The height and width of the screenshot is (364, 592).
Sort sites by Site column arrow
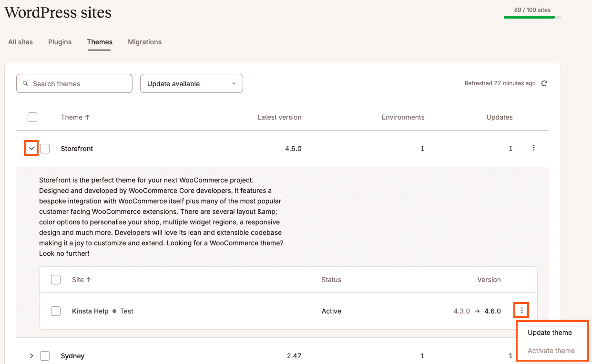point(89,280)
